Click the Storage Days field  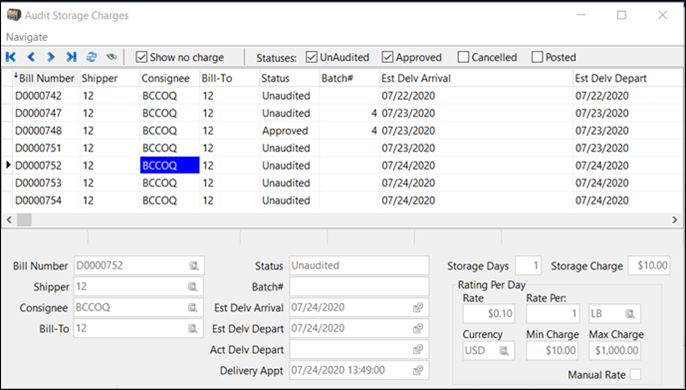coord(528,266)
